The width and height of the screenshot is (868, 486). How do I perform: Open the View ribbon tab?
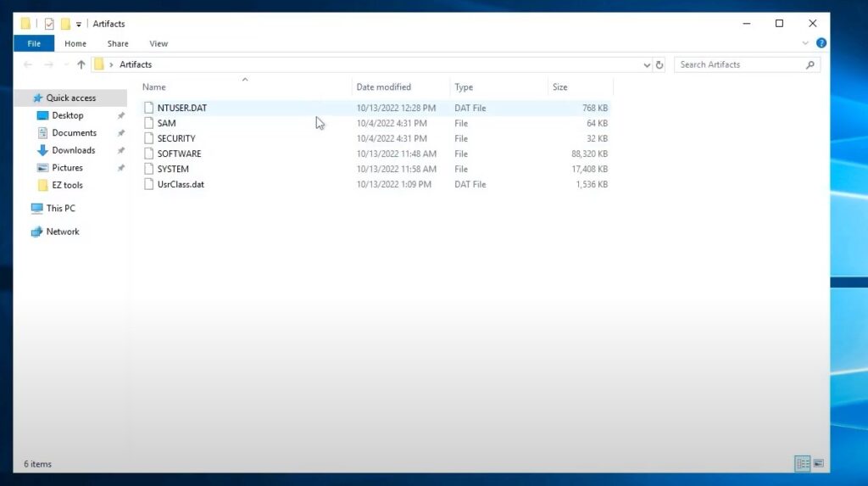[159, 43]
